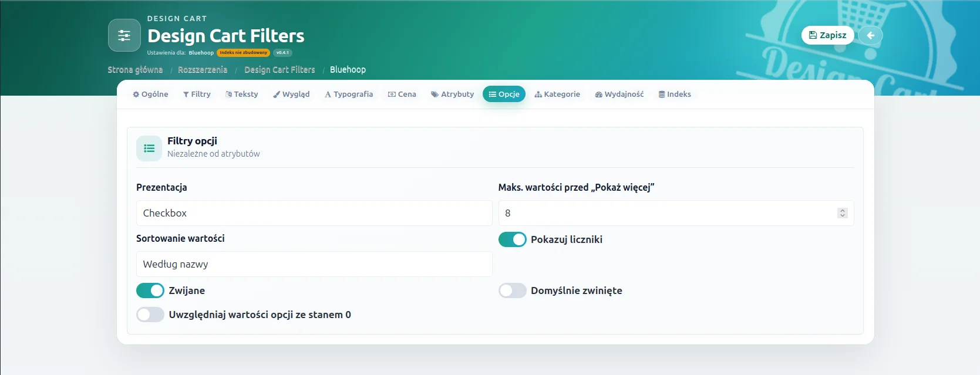Click the Bluehoop breadcrumb entry

[x=348, y=70]
